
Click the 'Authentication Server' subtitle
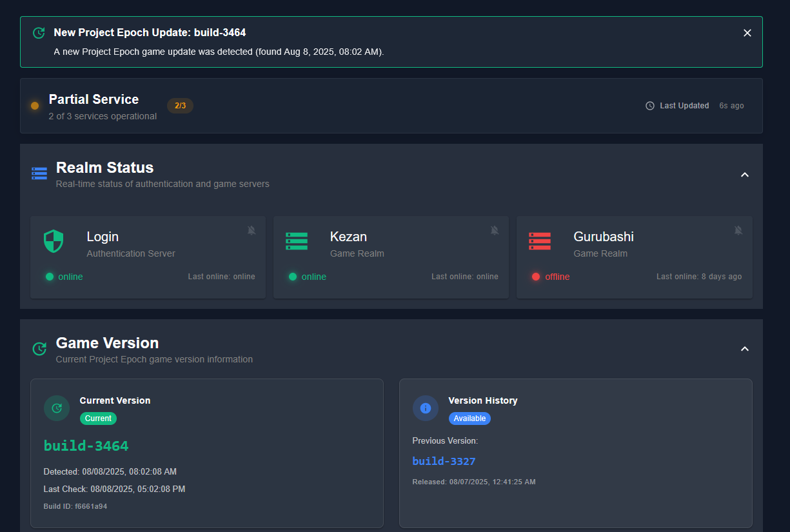(131, 253)
